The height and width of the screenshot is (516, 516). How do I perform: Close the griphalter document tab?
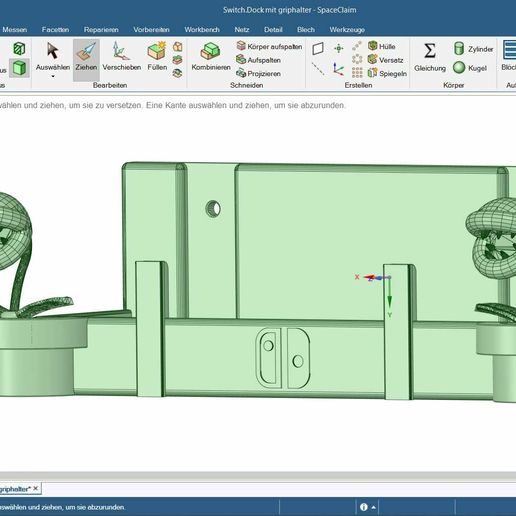click(x=36, y=489)
